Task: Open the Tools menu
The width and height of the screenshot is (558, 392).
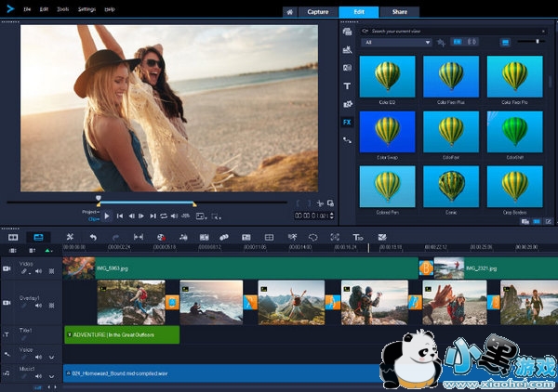Action: [62, 8]
